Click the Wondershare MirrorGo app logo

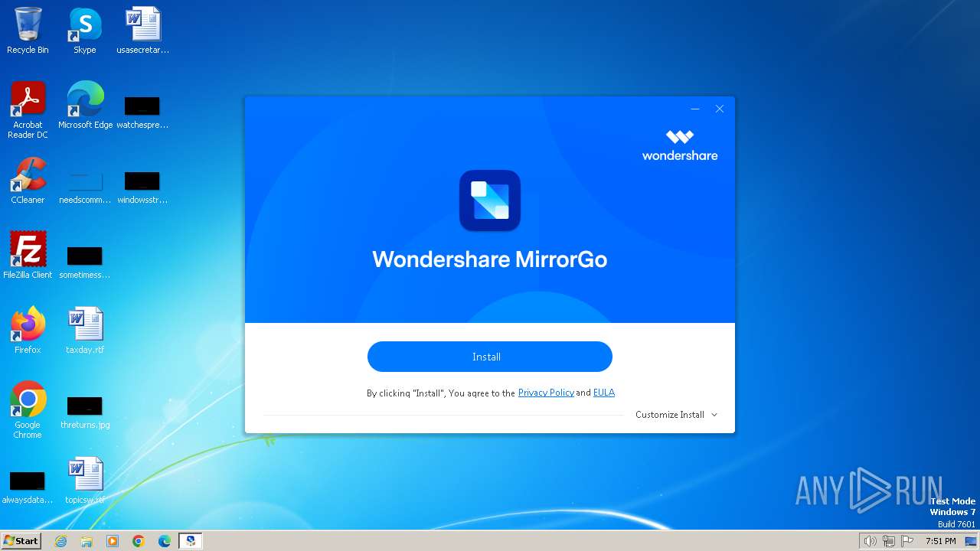490,201
